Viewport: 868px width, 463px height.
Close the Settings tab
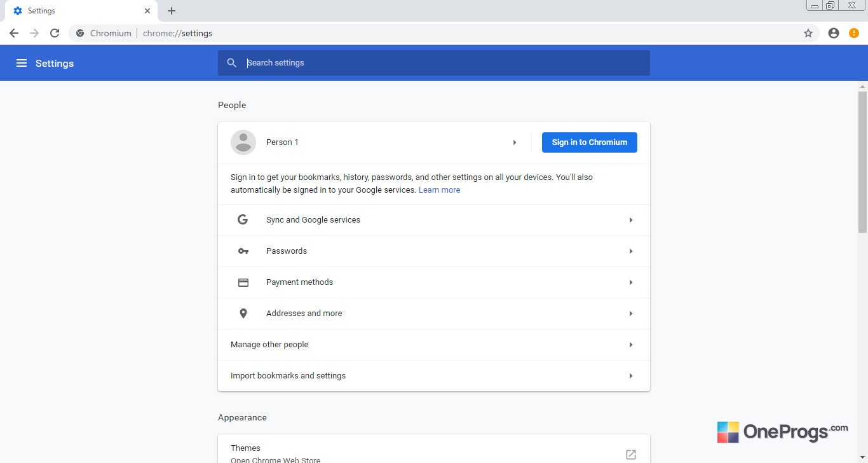(147, 11)
